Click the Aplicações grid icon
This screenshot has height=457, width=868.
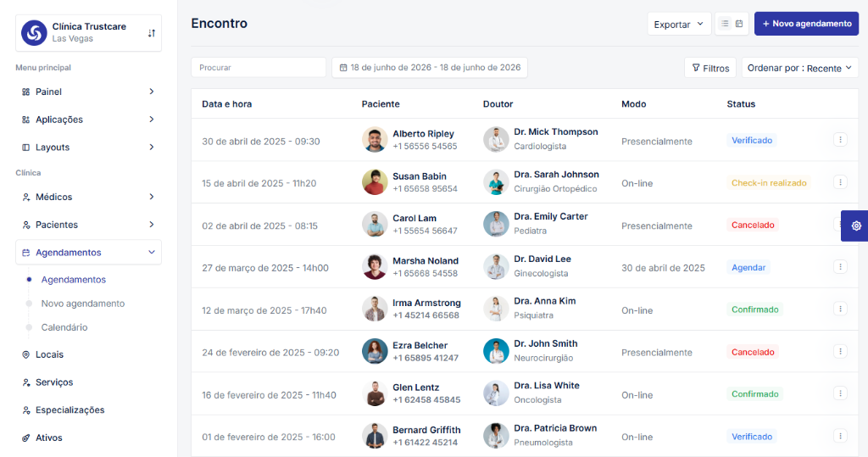coord(25,120)
